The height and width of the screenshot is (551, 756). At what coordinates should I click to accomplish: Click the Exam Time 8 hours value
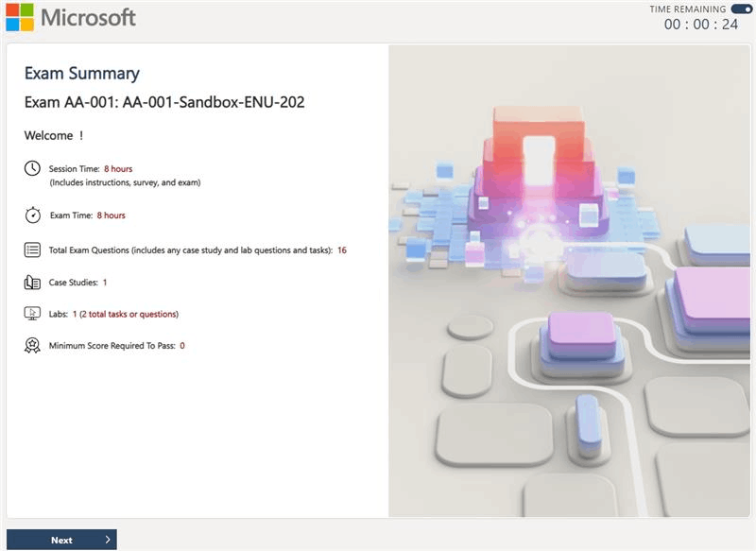click(x=111, y=215)
